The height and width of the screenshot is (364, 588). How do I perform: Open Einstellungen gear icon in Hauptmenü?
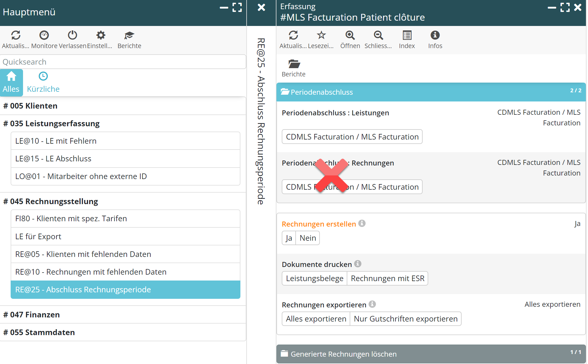click(x=101, y=35)
